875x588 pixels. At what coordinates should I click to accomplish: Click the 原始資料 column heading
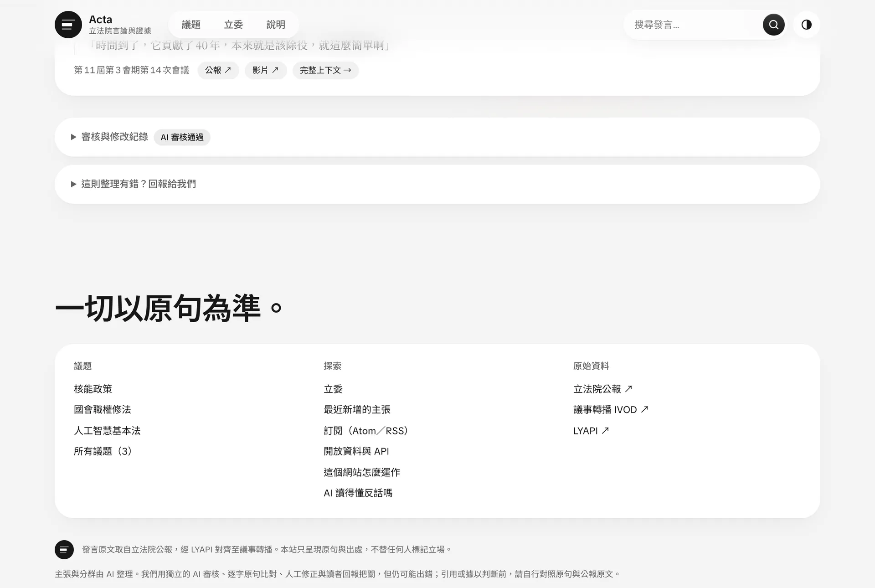click(x=591, y=366)
